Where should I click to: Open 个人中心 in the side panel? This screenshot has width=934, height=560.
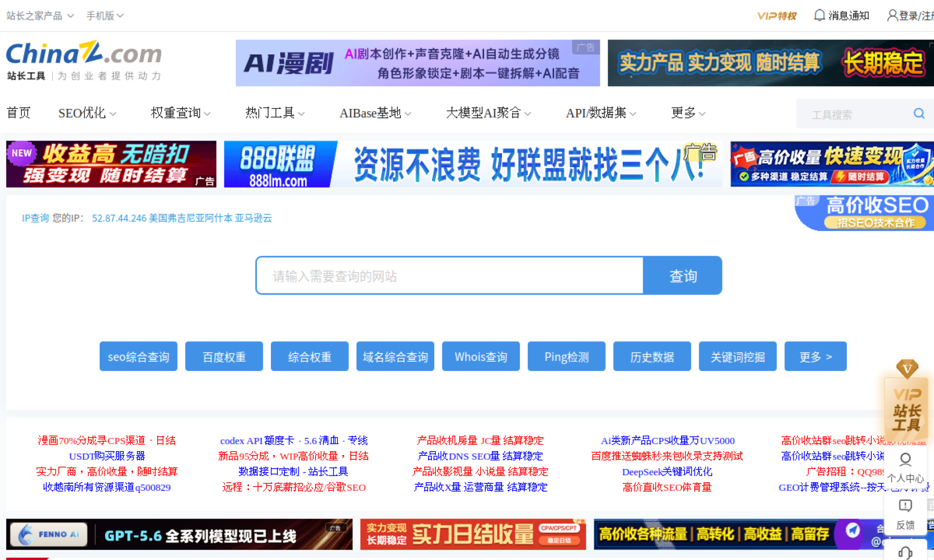point(905,469)
